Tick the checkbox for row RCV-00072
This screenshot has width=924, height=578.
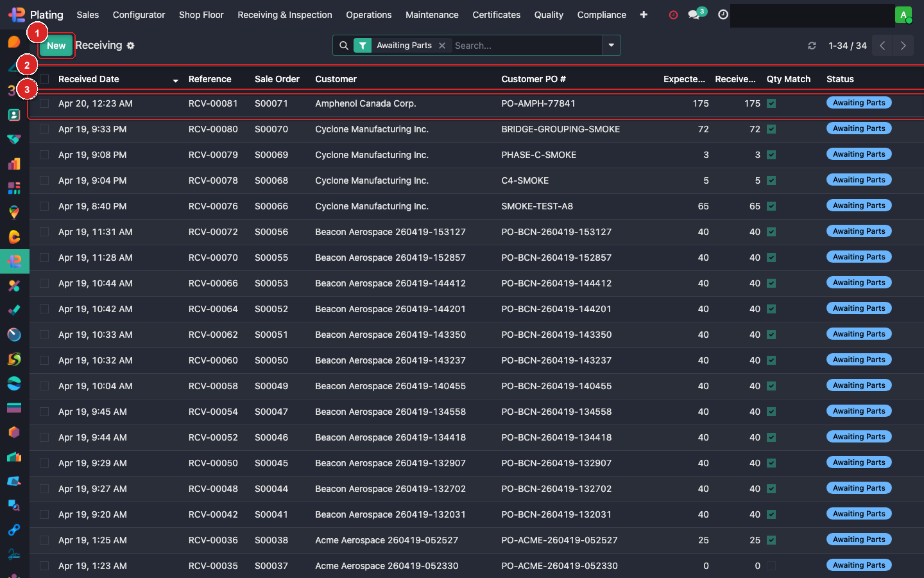point(44,232)
